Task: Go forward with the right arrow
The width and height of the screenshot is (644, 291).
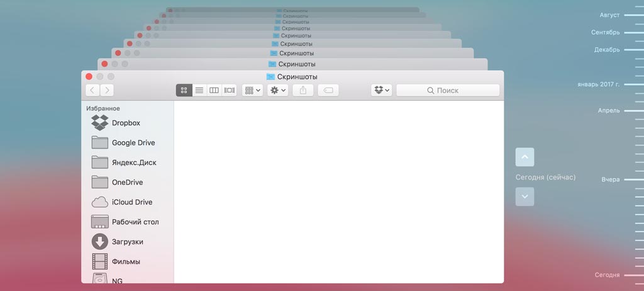Action: coord(107,90)
